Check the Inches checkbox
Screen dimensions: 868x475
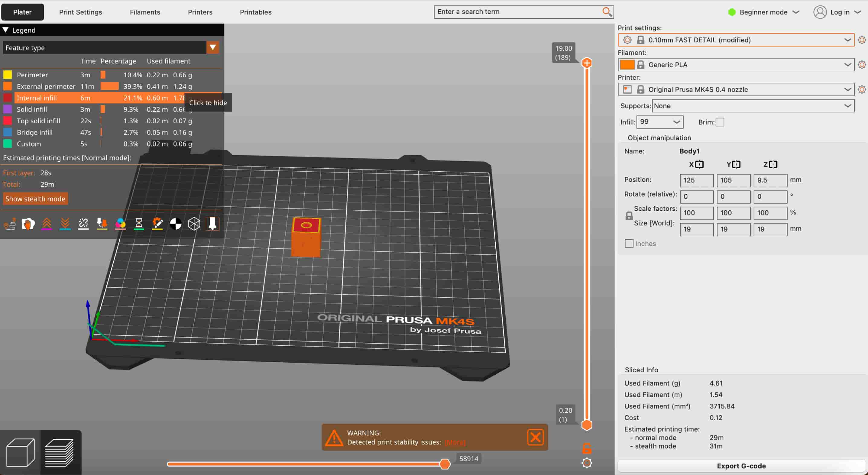pyautogui.click(x=629, y=244)
